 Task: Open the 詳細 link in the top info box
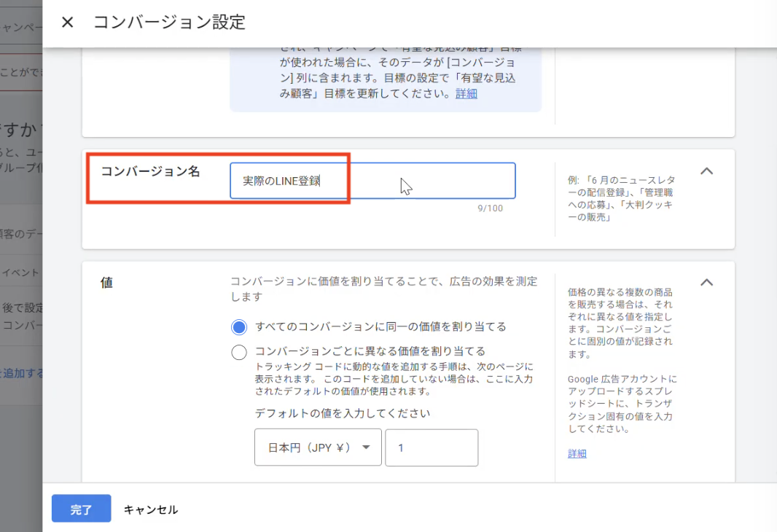click(x=465, y=93)
